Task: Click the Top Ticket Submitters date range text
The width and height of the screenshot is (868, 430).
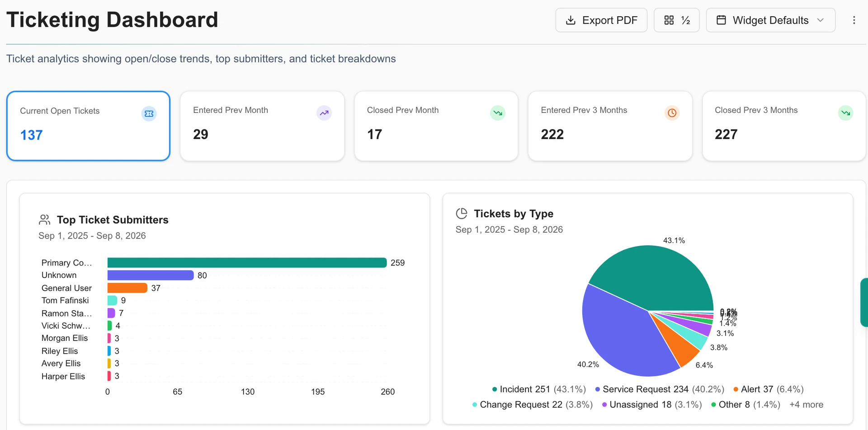Action: tap(92, 236)
